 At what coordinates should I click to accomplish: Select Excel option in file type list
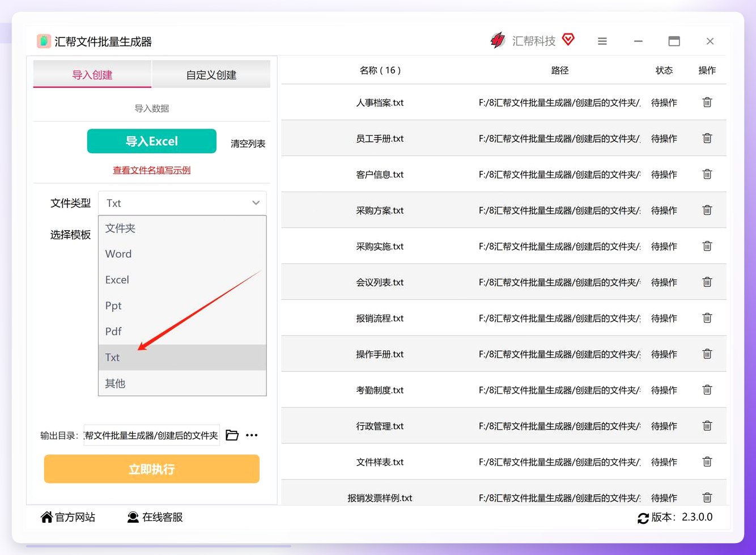pyautogui.click(x=182, y=280)
